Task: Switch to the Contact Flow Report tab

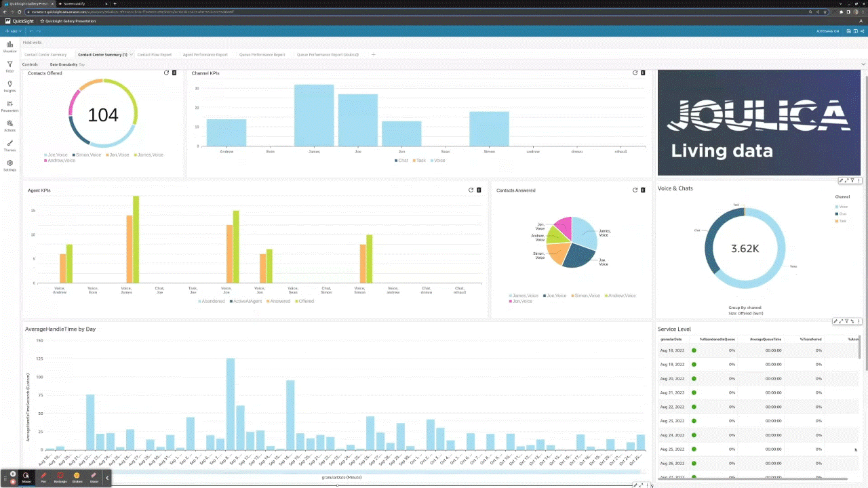Action: click(x=155, y=54)
